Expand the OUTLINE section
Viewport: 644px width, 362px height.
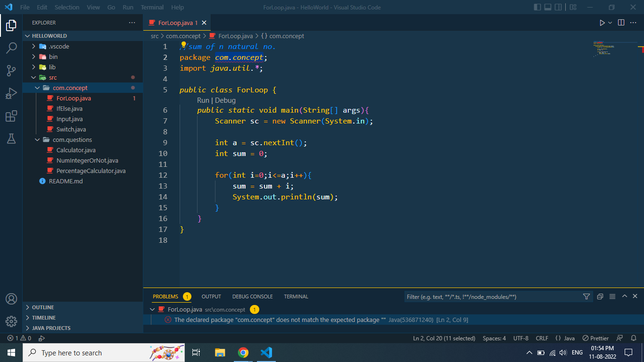point(83,307)
